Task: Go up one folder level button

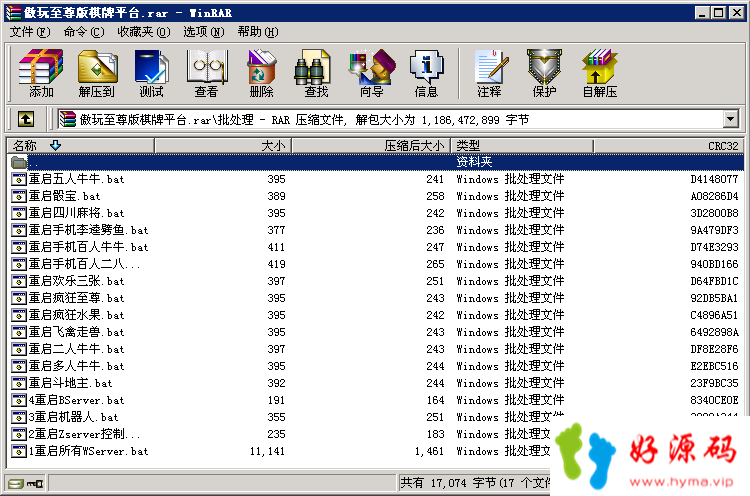Action: click(26, 119)
